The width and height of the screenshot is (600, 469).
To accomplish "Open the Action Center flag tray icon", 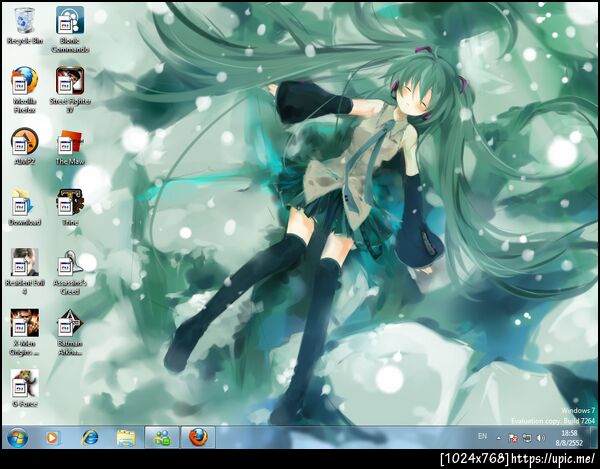I will (513, 438).
